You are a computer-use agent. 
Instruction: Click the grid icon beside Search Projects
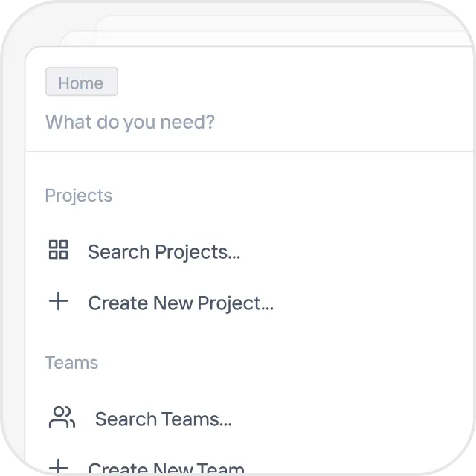pos(58,251)
